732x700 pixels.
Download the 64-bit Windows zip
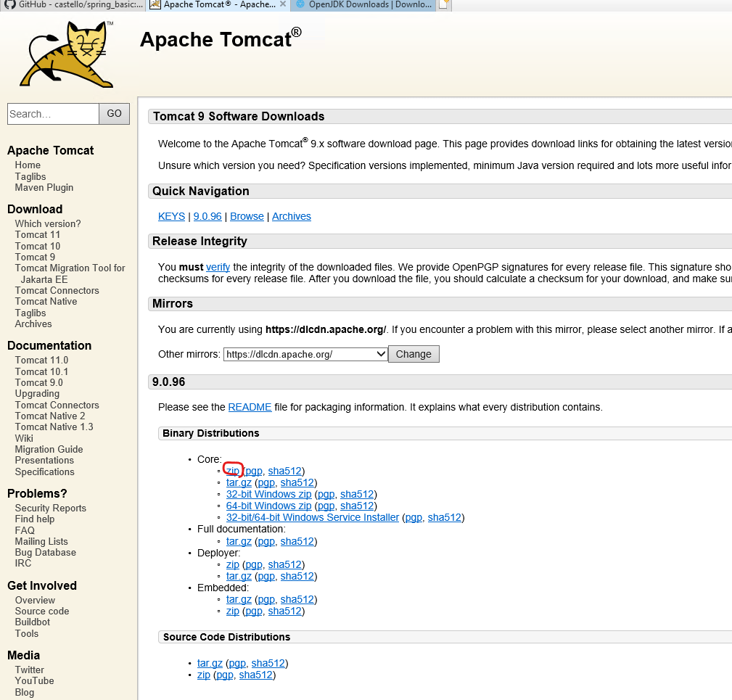pyautogui.click(x=269, y=506)
